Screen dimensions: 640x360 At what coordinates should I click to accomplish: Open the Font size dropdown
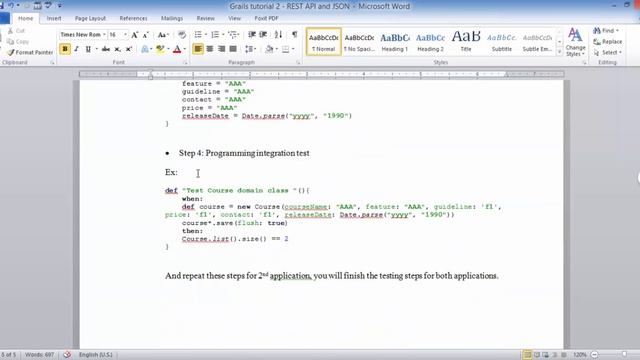click(x=125, y=35)
